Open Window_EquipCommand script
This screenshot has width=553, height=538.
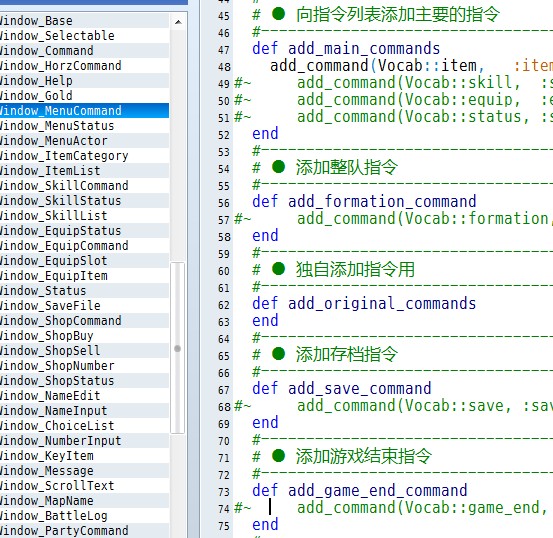tap(84, 246)
